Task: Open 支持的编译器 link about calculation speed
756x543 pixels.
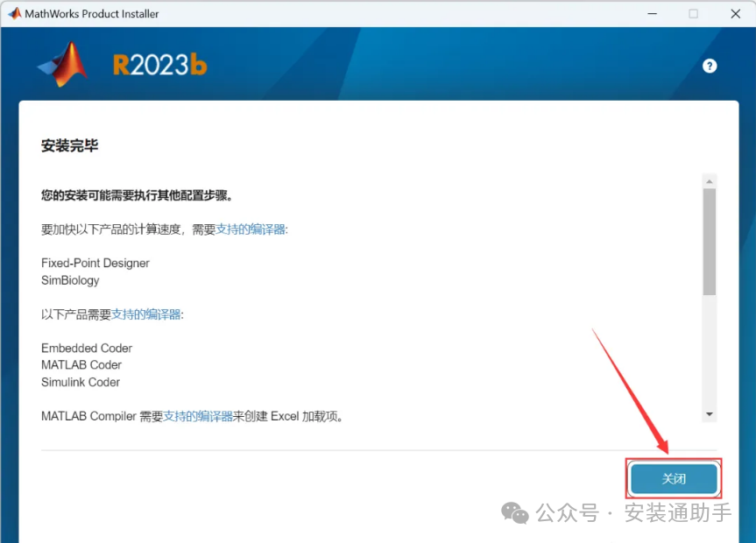Action: tap(251, 229)
